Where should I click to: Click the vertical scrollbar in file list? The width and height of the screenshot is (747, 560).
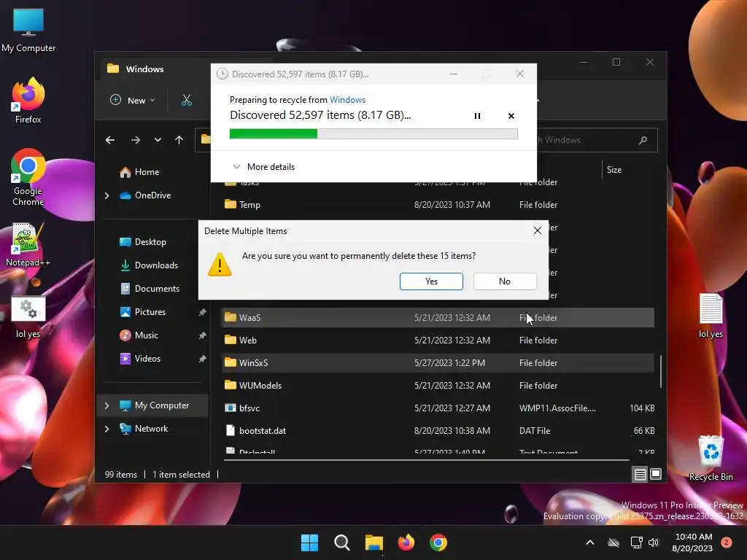(x=660, y=371)
